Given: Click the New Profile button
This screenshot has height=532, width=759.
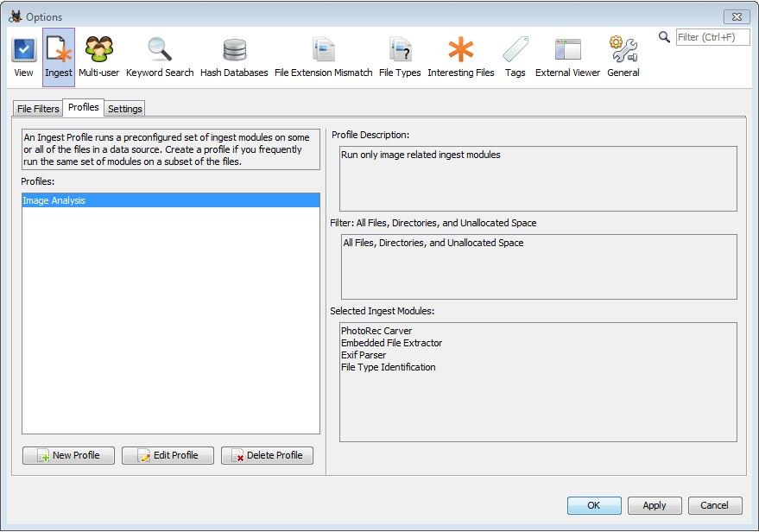Looking at the screenshot, I should click(x=68, y=455).
